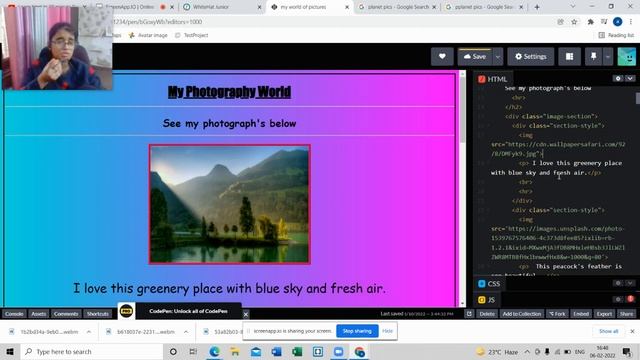The image size is (640, 360).
Task: Open the Chrome tab search chevron
Action: pos(573,7)
